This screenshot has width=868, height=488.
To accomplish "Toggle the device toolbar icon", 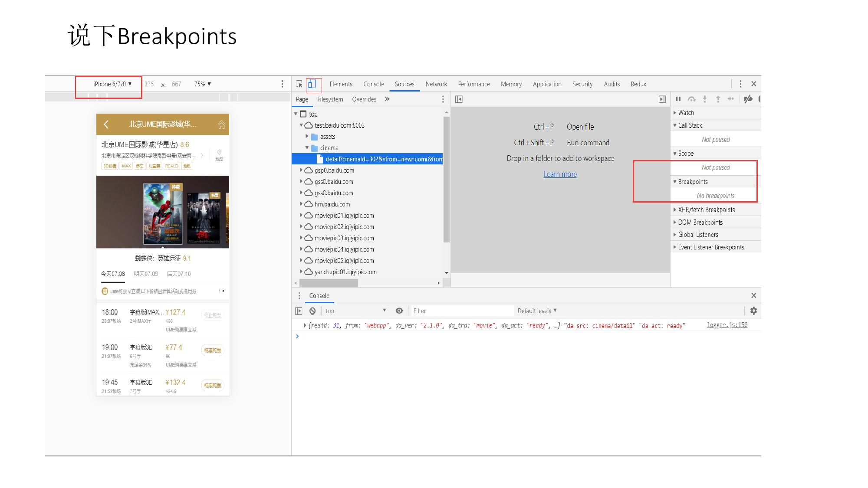I will point(312,84).
